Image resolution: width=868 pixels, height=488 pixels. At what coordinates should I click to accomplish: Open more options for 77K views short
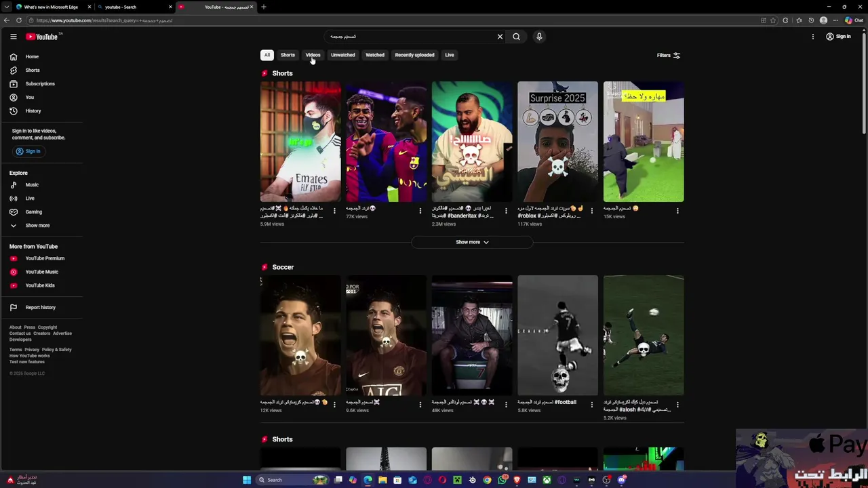(420, 211)
